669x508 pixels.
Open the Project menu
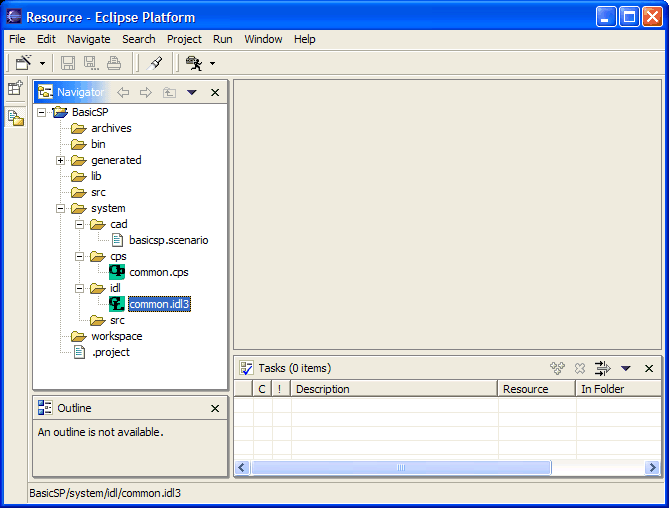184,39
